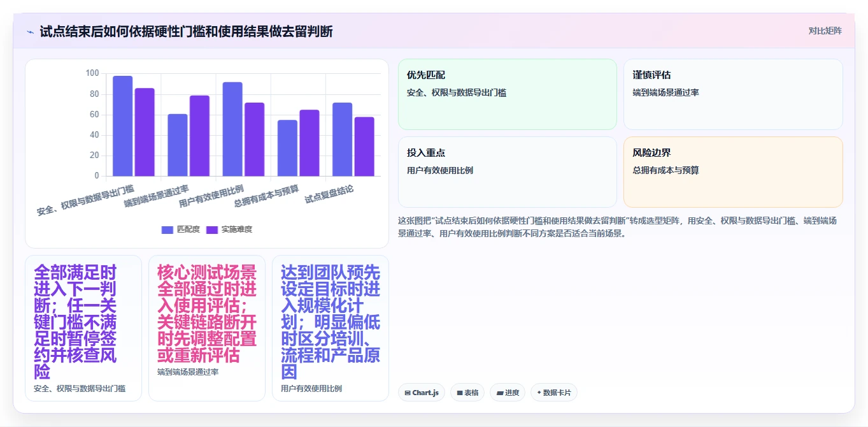The width and height of the screenshot is (868, 427).
Task: Click the description paragraph starting 这张图把
Action: pyautogui.click(x=618, y=227)
